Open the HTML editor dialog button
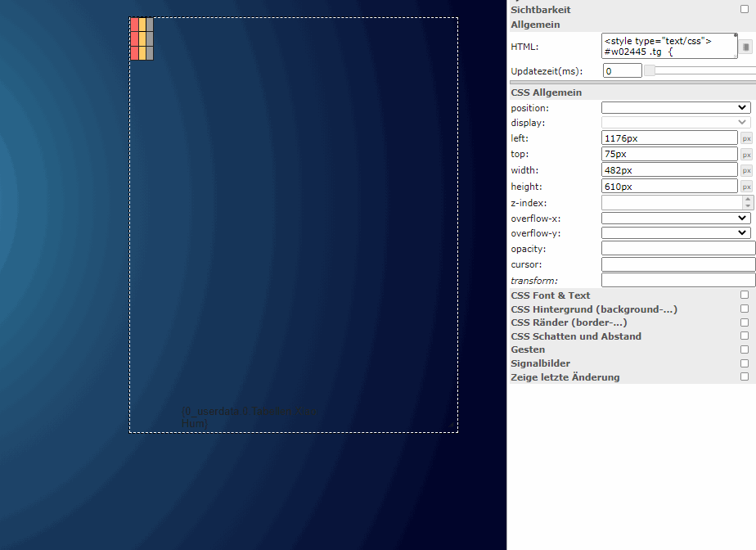This screenshot has height=550, width=756. tap(746, 47)
